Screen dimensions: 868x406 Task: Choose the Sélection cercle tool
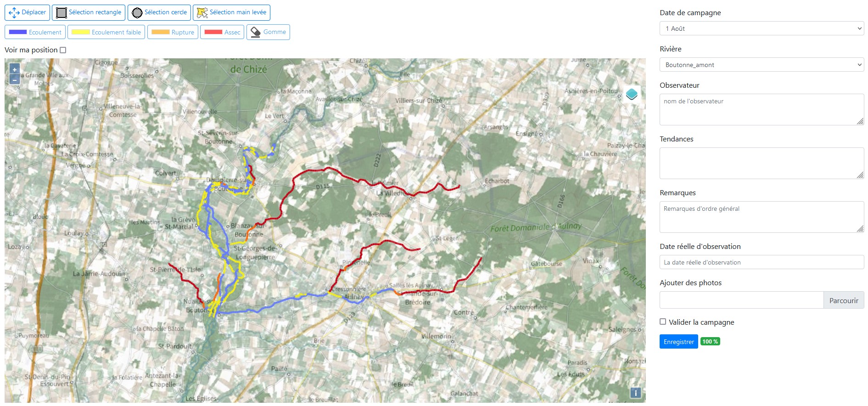coord(159,12)
